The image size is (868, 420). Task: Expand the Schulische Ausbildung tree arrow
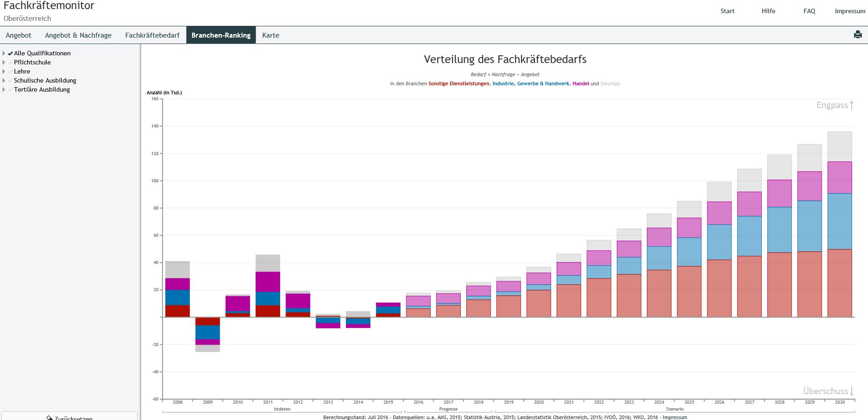[4, 81]
